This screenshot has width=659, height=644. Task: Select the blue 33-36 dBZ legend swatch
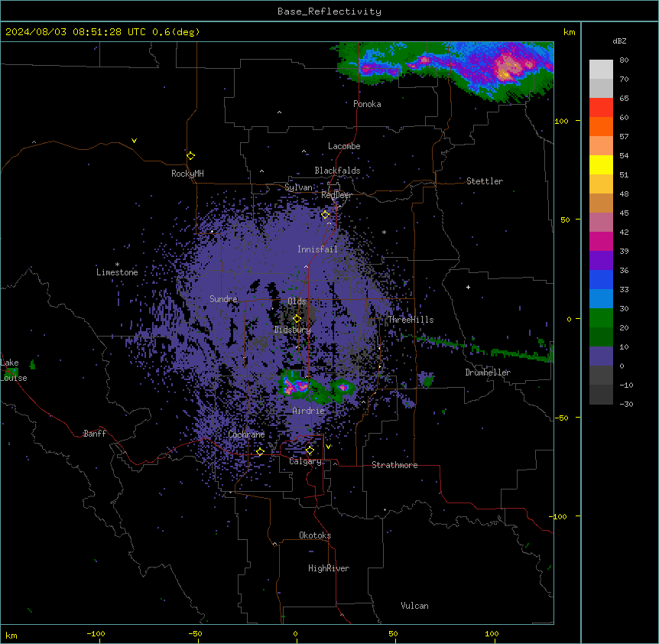pos(601,280)
